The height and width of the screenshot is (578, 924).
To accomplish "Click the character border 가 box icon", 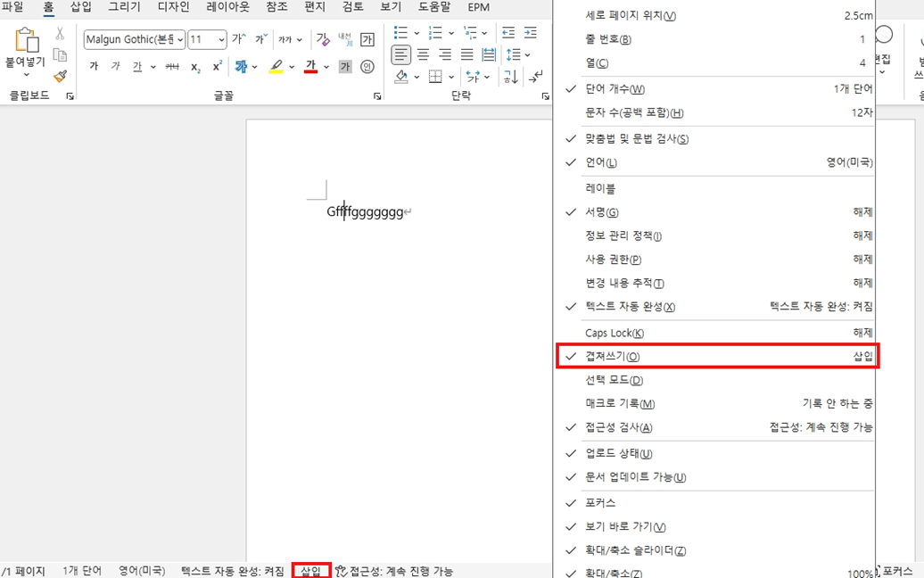I will coord(367,39).
